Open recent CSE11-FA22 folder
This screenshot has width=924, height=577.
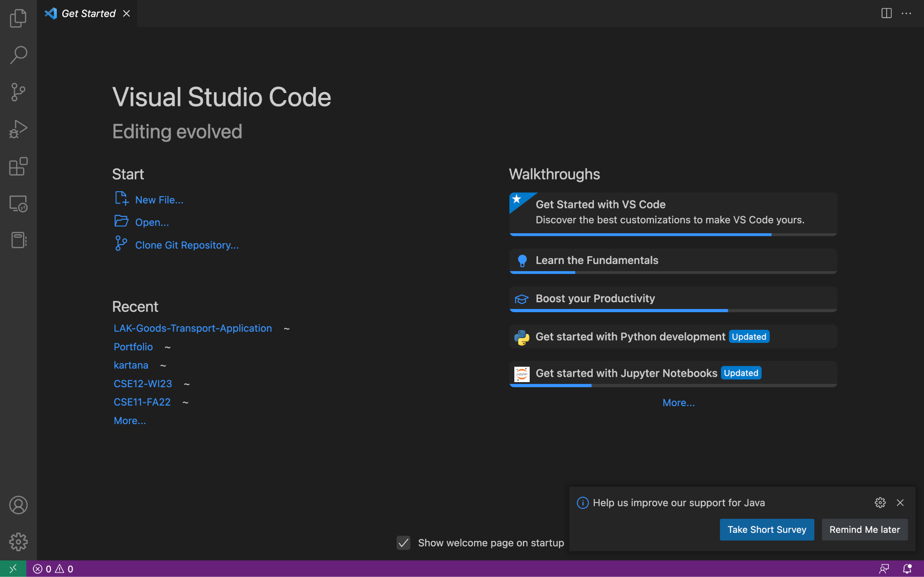(x=142, y=402)
